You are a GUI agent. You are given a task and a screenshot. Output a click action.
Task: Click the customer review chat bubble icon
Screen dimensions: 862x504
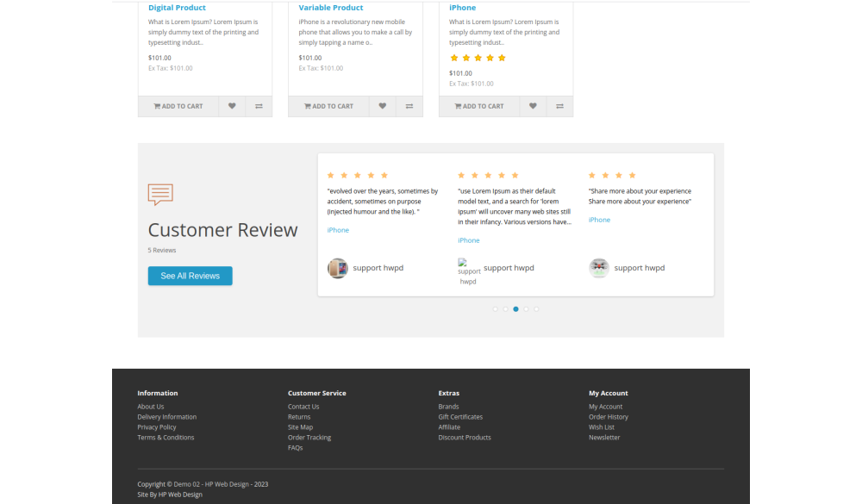pos(160,194)
